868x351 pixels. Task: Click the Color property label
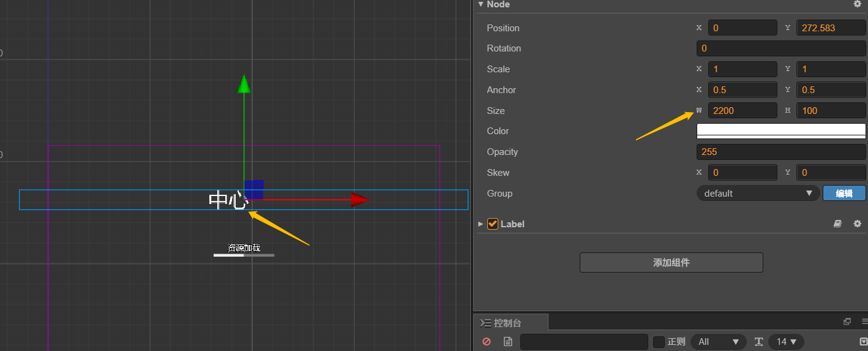[x=498, y=131]
